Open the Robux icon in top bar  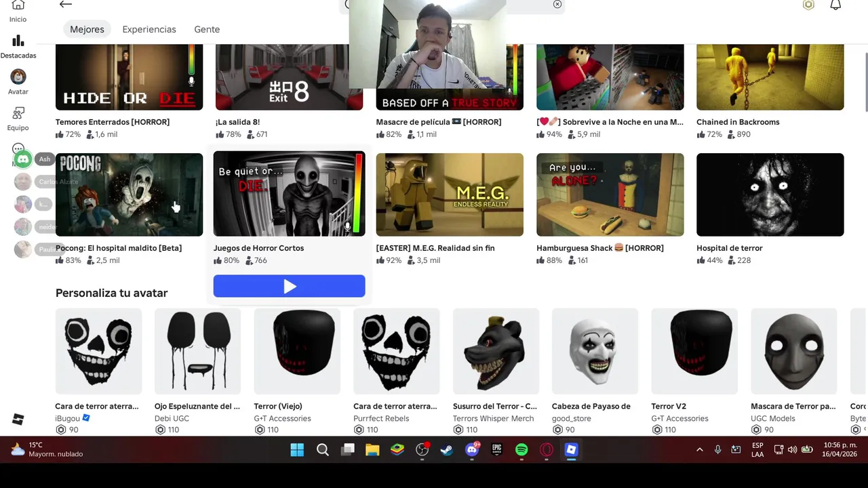click(808, 5)
